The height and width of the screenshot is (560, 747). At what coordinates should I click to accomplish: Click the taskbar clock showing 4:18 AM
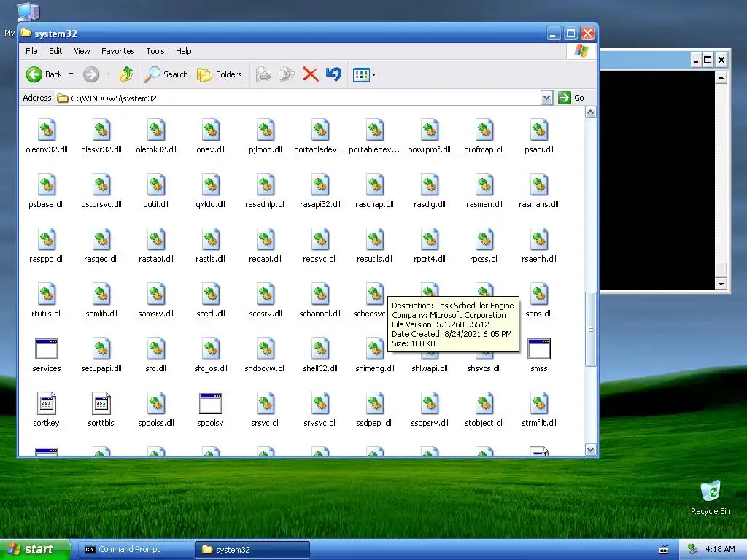[x=720, y=550]
